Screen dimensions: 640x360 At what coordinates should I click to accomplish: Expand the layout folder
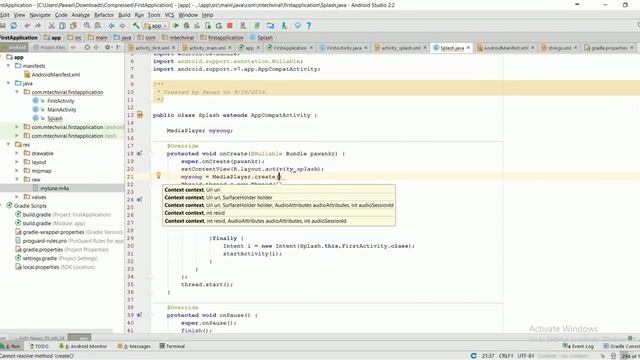17,162
